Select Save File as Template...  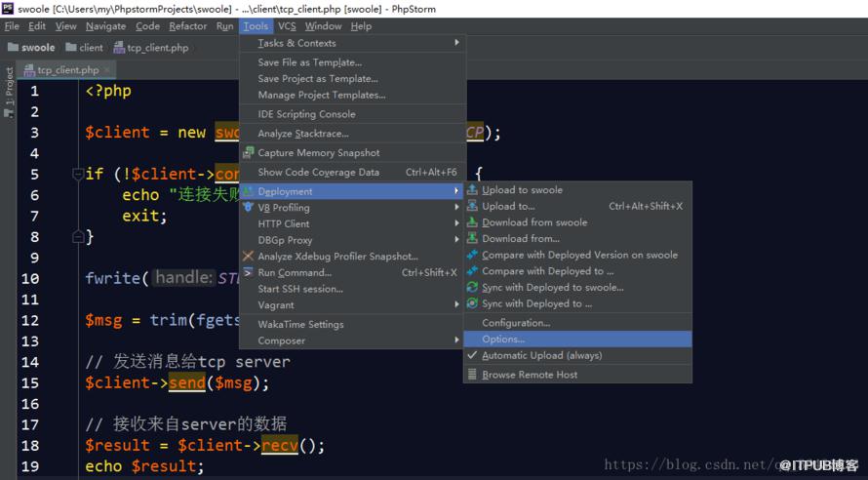[352, 62]
